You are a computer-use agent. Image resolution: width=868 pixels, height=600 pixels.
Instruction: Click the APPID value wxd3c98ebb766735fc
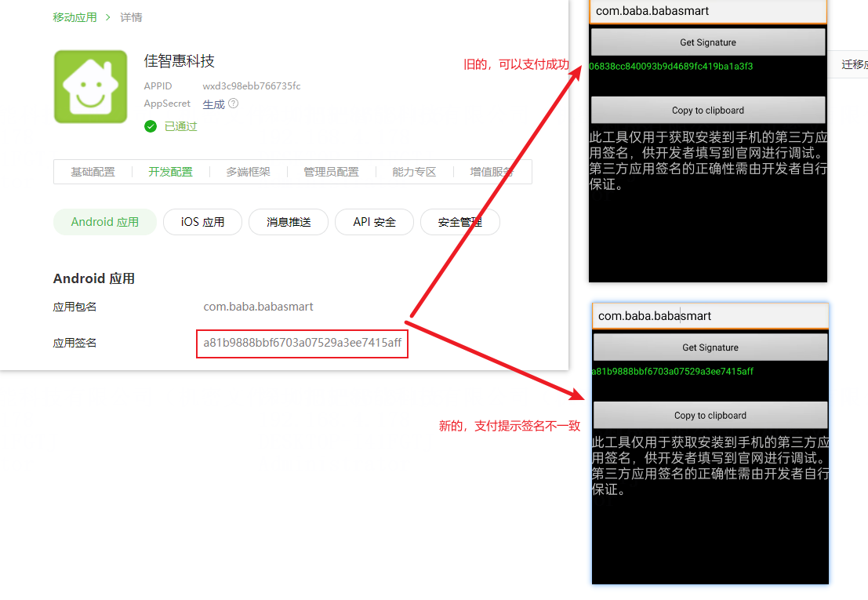tap(252, 86)
